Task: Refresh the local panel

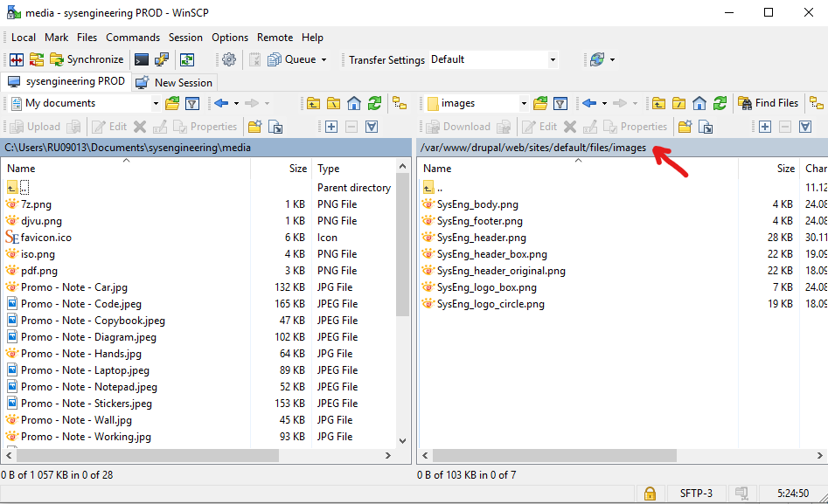Action: click(x=374, y=103)
